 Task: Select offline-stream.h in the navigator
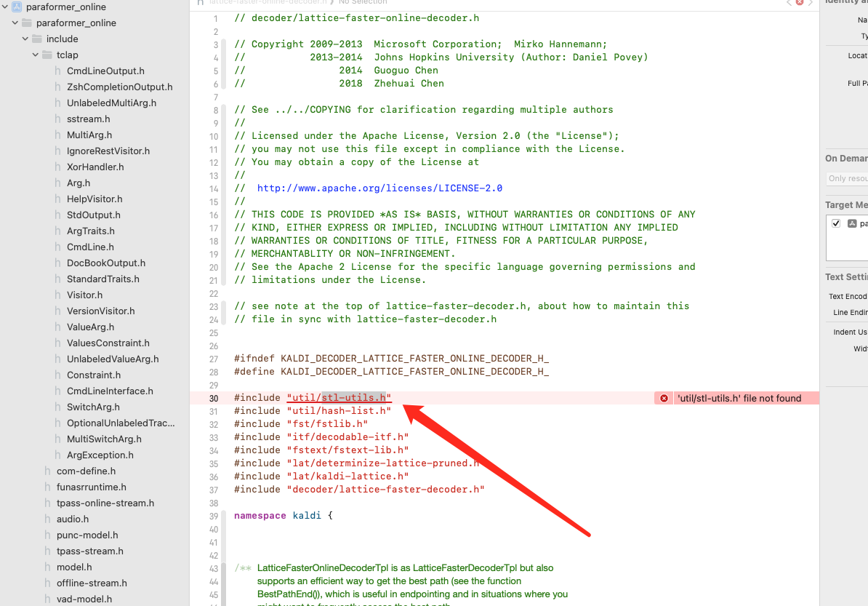click(x=92, y=583)
